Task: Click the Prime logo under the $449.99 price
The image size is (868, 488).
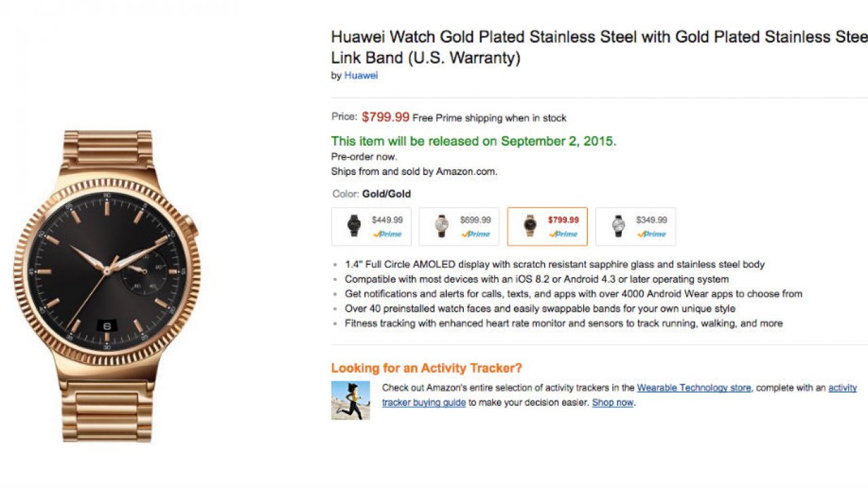Action: (387, 234)
